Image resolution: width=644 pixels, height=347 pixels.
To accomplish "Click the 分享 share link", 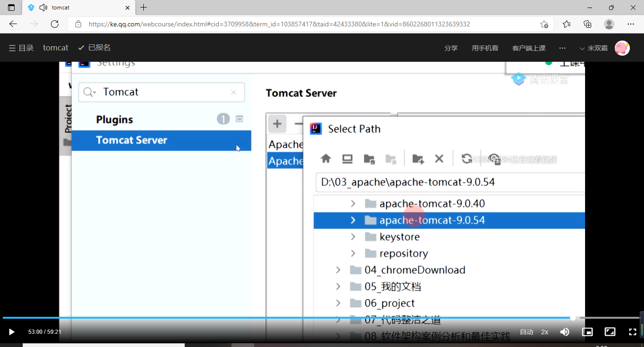I will click(451, 48).
